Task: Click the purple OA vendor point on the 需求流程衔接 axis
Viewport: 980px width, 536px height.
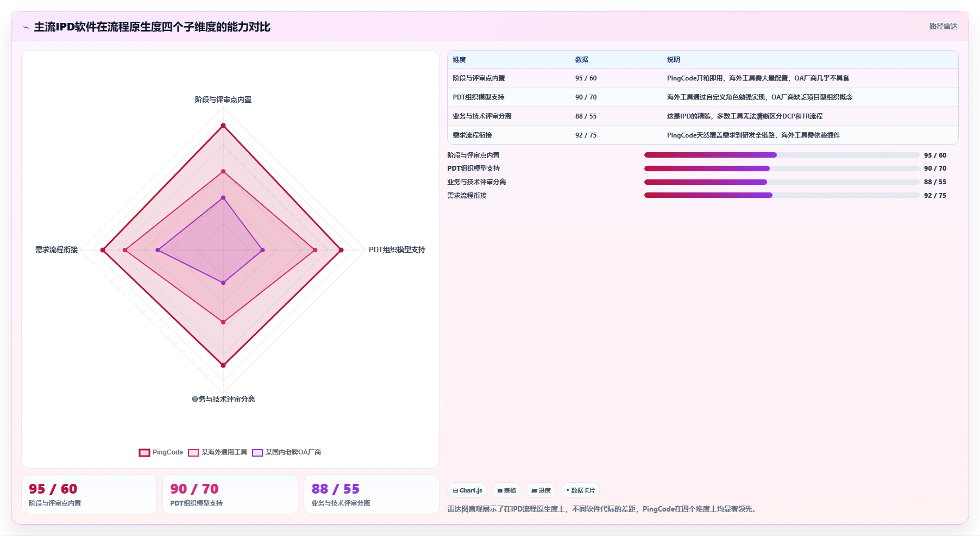Action: tap(158, 250)
